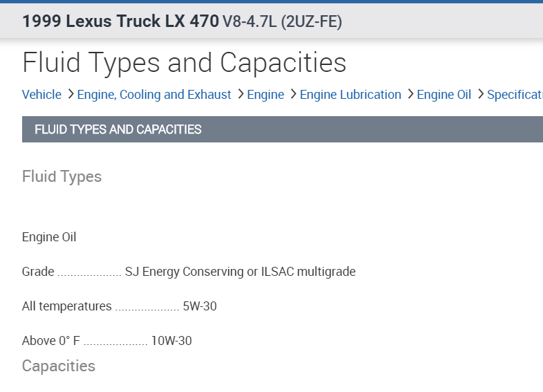Click the Fluid Types section subheading
This screenshot has height=392, width=543.
(62, 176)
